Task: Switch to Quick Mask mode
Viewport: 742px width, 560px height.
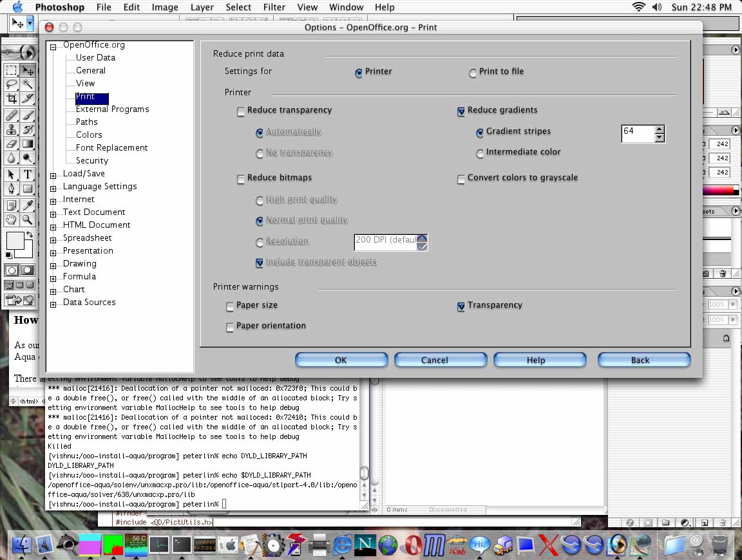Action: coord(28,270)
